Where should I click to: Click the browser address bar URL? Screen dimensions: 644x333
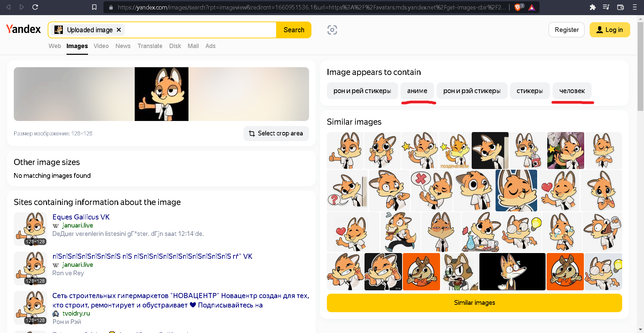pos(311,7)
